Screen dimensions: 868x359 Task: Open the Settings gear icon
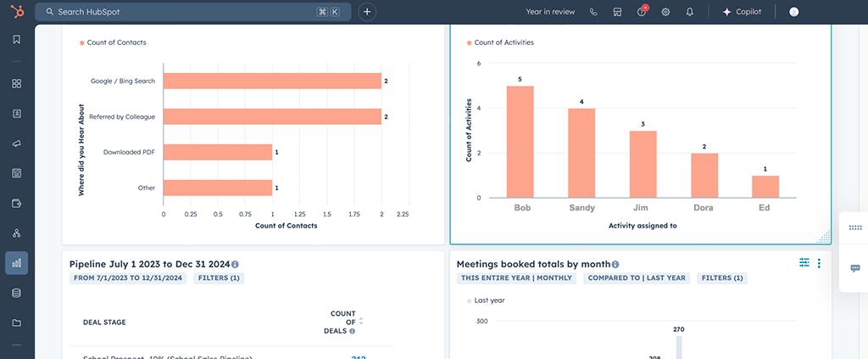point(665,12)
